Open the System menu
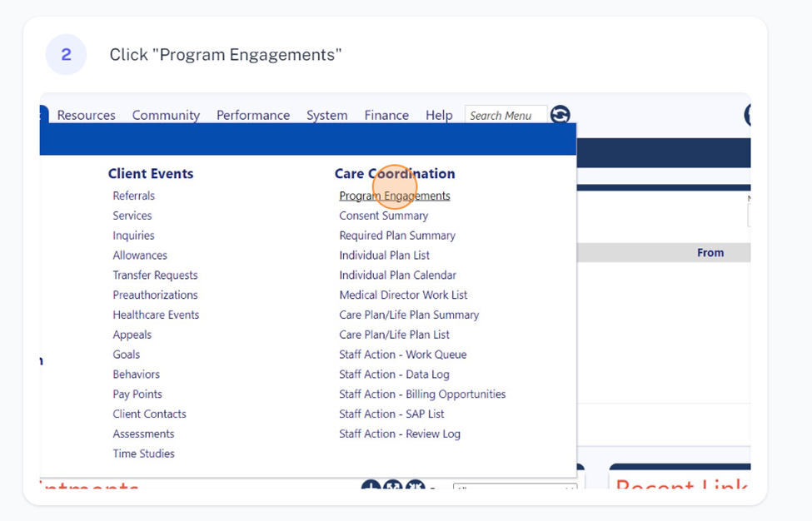This screenshot has width=812, height=521. [x=326, y=115]
